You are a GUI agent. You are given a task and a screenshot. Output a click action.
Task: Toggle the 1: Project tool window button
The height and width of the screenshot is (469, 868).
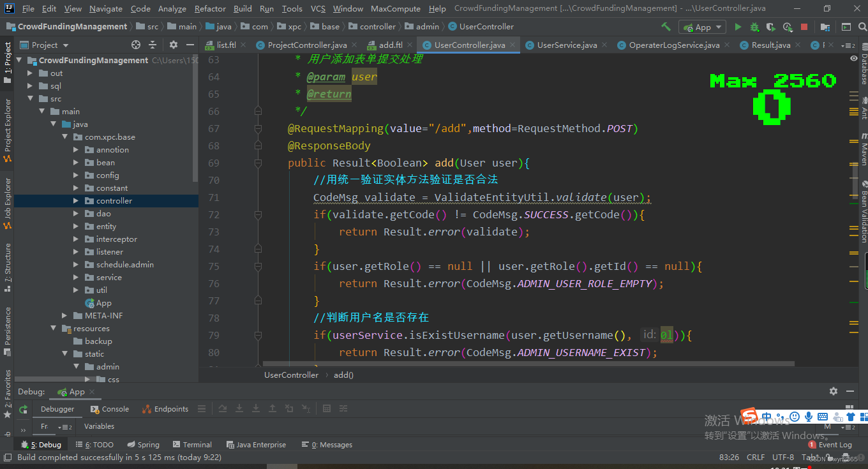[8, 63]
